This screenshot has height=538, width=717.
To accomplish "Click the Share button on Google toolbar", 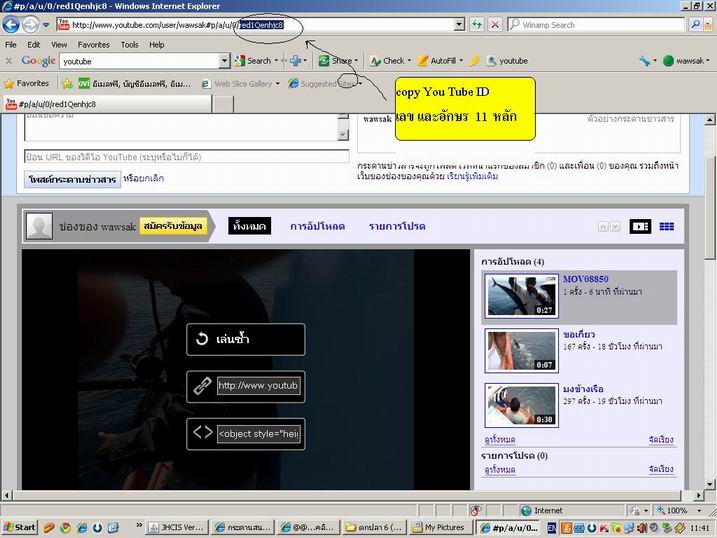I will pyautogui.click(x=337, y=61).
